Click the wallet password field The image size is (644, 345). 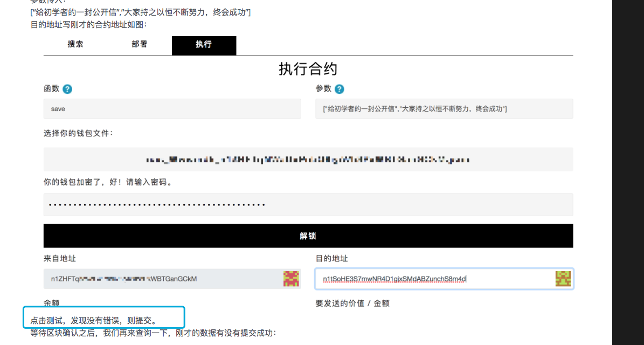(x=308, y=204)
